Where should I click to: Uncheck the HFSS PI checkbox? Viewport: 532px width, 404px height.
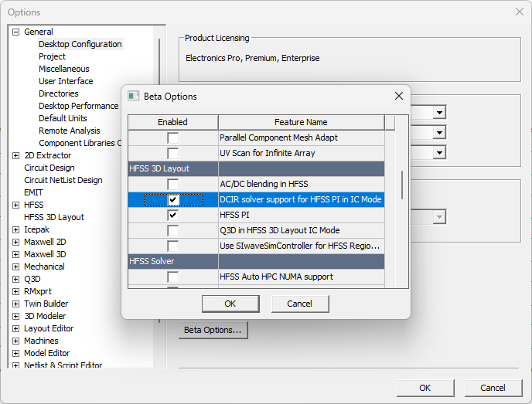pos(173,216)
